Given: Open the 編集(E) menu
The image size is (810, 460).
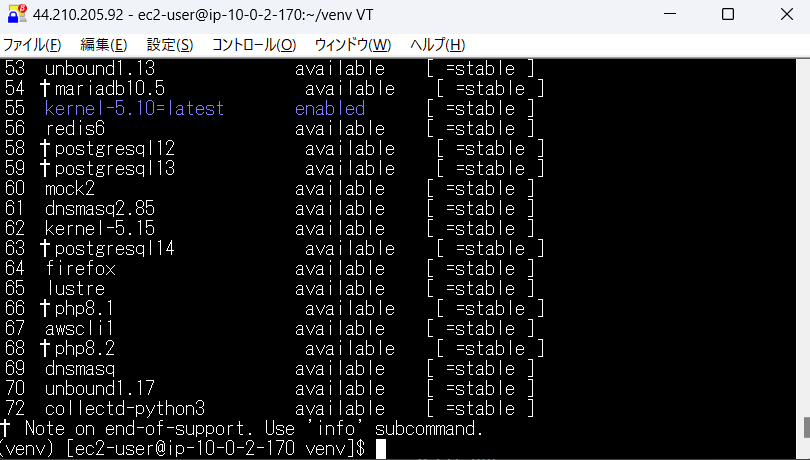Looking at the screenshot, I should (x=103, y=45).
